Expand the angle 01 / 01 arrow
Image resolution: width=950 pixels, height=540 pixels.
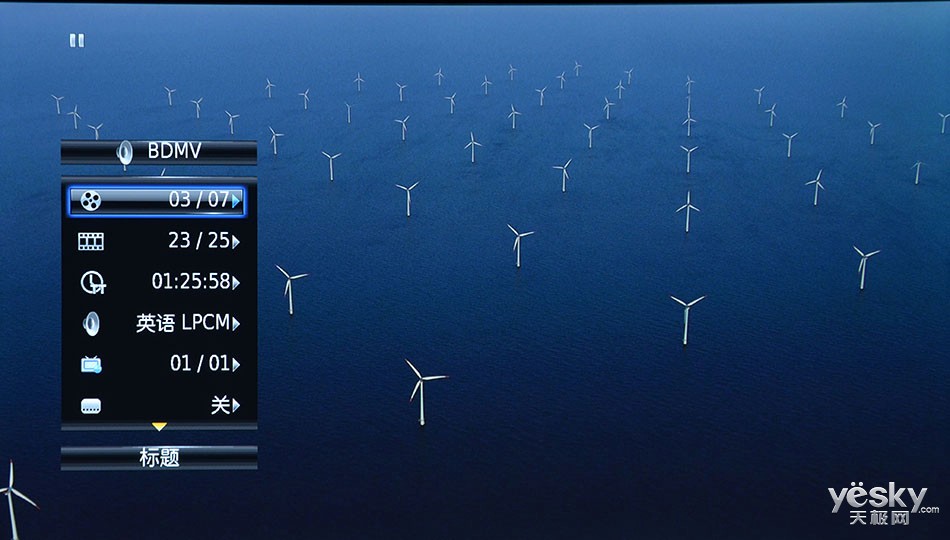(x=236, y=365)
